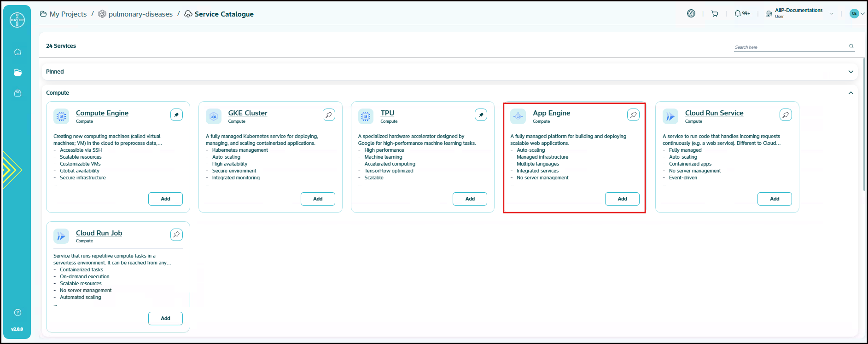868x344 pixels.
Task: Toggle the pin on TPU card
Action: pyautogui.click(x=481, y=115)
